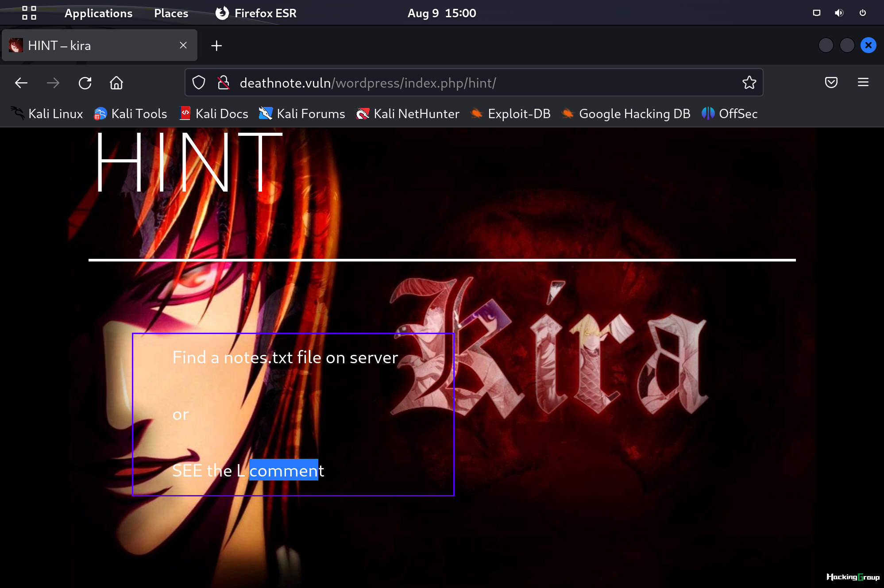The image size is (884, 588).
Task: Go forward one page
Action: coord(53,83)
